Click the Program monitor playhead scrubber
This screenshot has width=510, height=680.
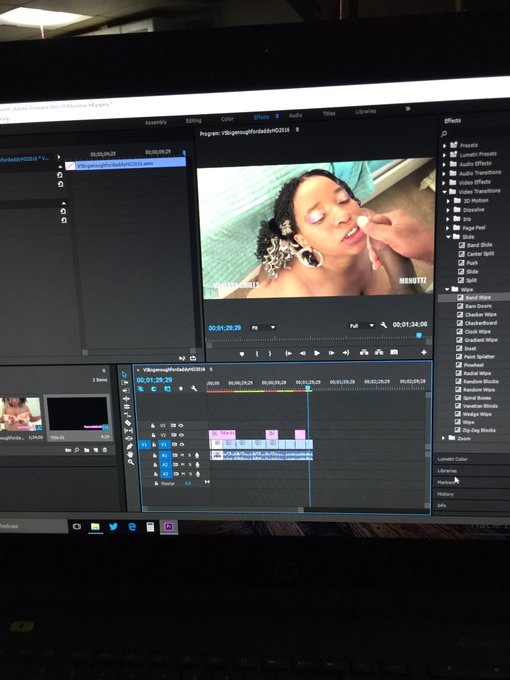(419, 335)
